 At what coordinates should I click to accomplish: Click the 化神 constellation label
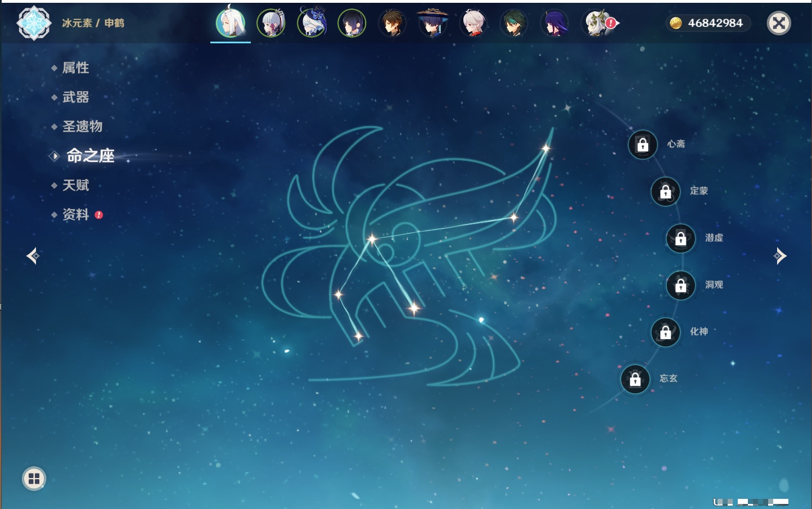(699, 331)
